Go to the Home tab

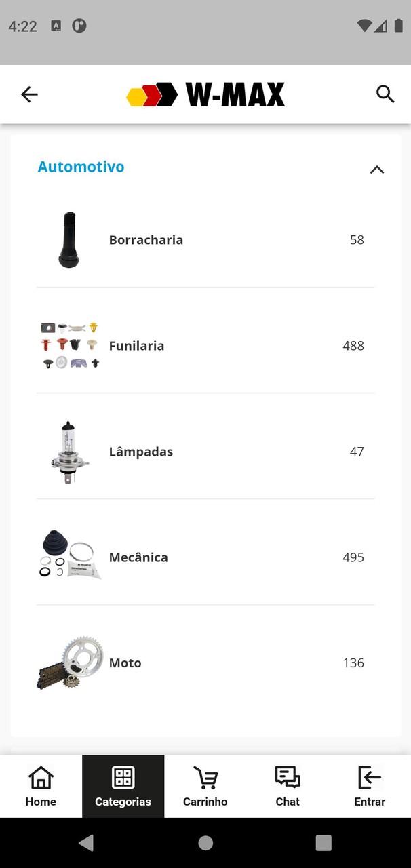coord(41,786)
